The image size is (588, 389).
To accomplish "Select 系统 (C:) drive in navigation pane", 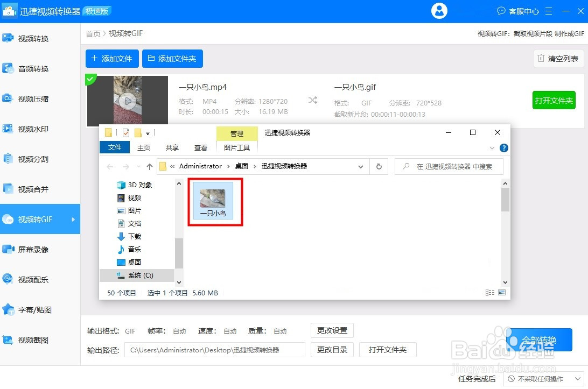I will click(x=137, y=275).
